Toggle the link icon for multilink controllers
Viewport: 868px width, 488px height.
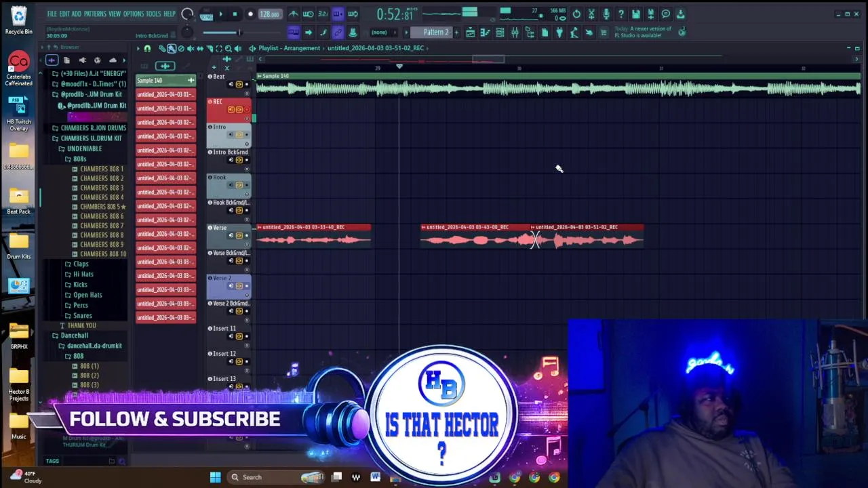pyautogui.click(x=338, y=32)
